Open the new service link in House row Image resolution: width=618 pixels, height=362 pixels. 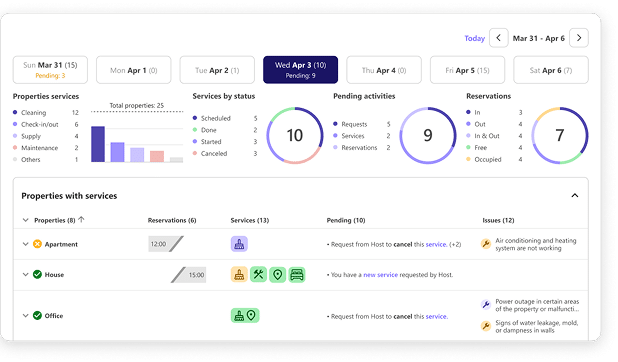coord(380,274)
